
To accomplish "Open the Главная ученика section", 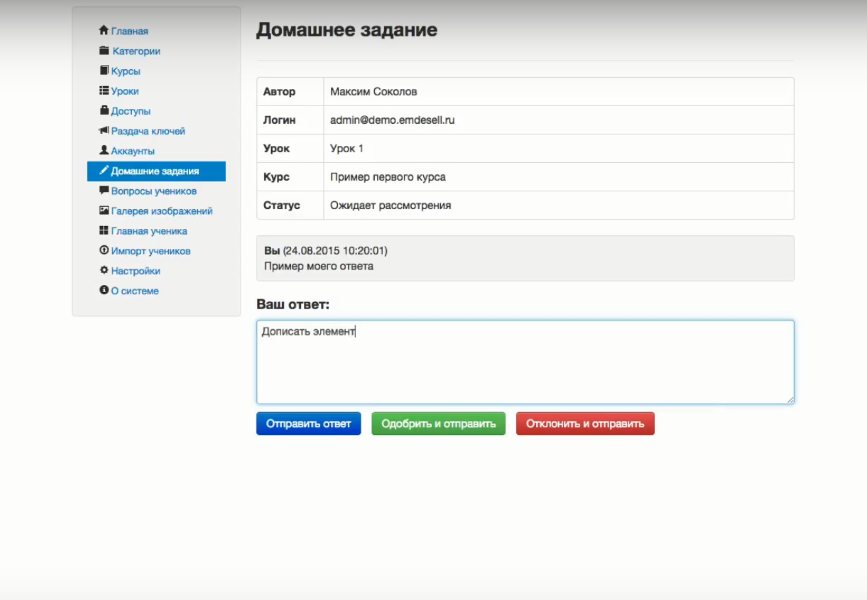I will click(x=149, y=231).
